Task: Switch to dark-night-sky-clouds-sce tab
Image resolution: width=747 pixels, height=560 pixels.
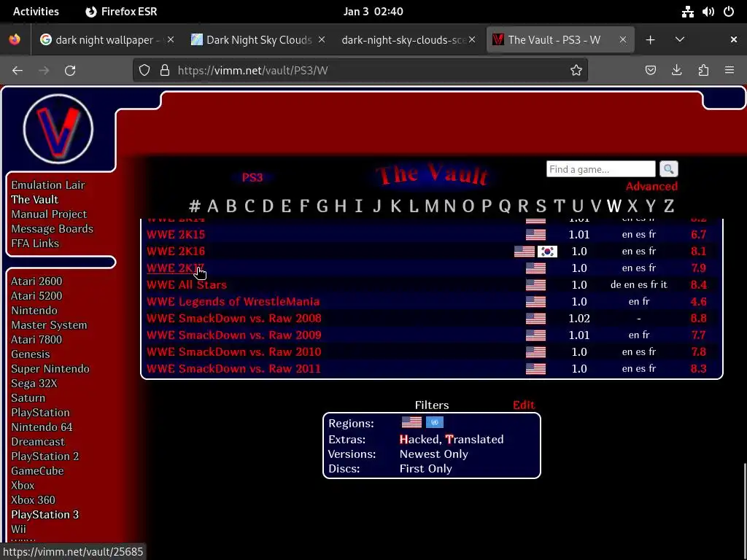Action: 409,40
